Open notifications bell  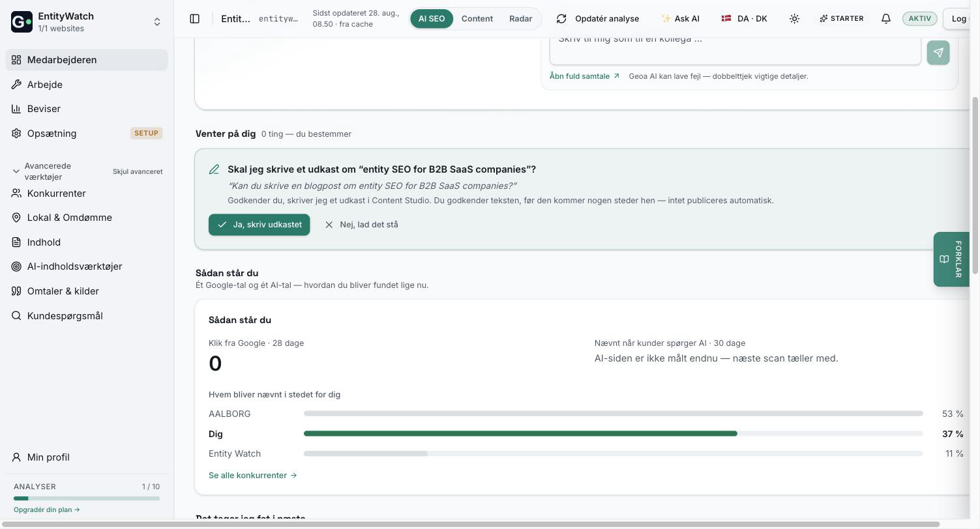click(x=885, y=19)
